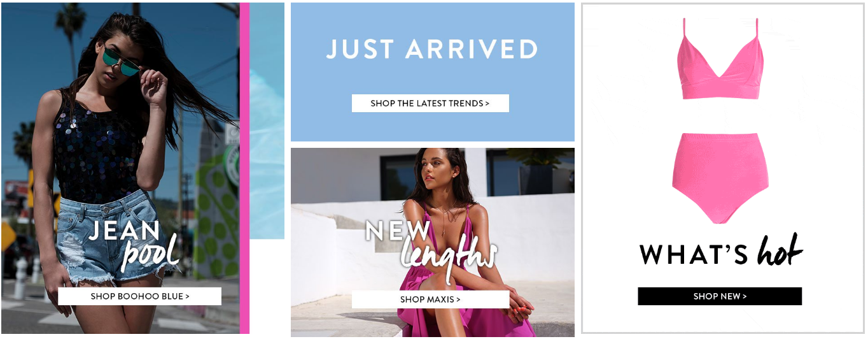Click the SHOP BOOHOO BLUE button
The height and width of the screenshot is (339, 868).
pyautogui.click(x=140, y=296)
